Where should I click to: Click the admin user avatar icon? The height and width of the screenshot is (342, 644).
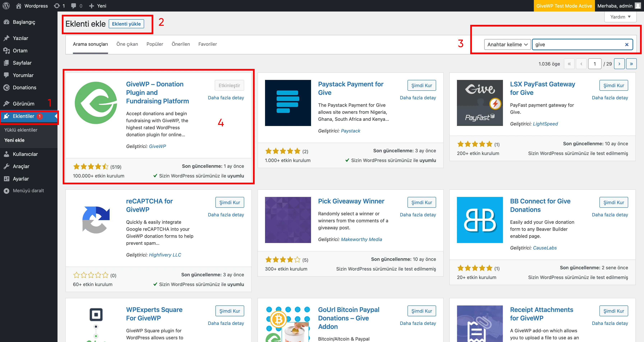[638, 6]
